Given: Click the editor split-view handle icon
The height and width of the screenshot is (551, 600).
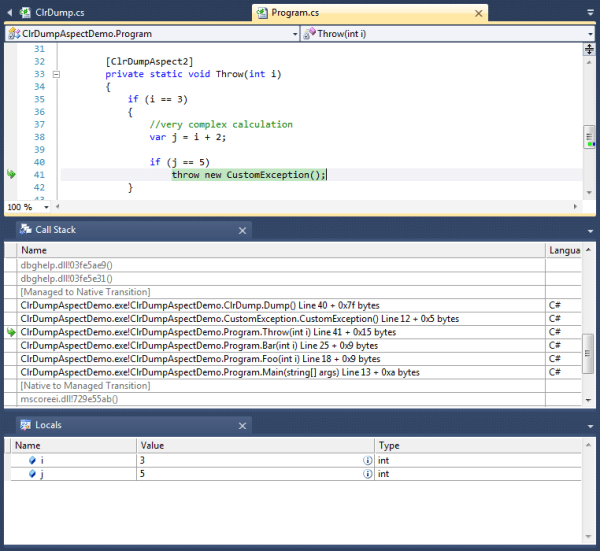Looking at the screenshot, I should (x=589, y=50).
